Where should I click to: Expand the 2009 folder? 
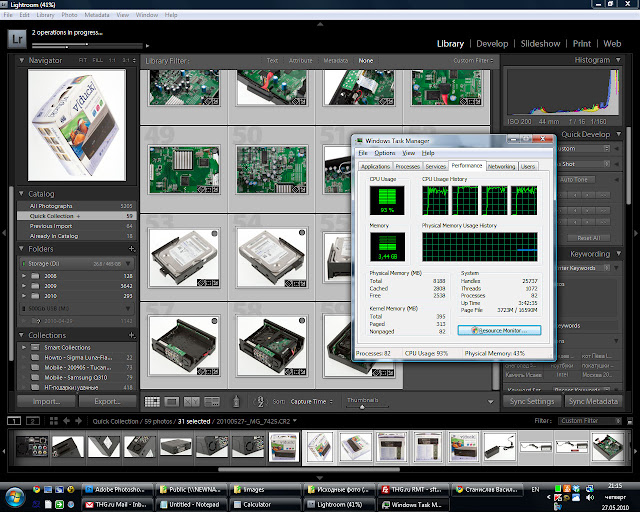[x=24, y=286]
